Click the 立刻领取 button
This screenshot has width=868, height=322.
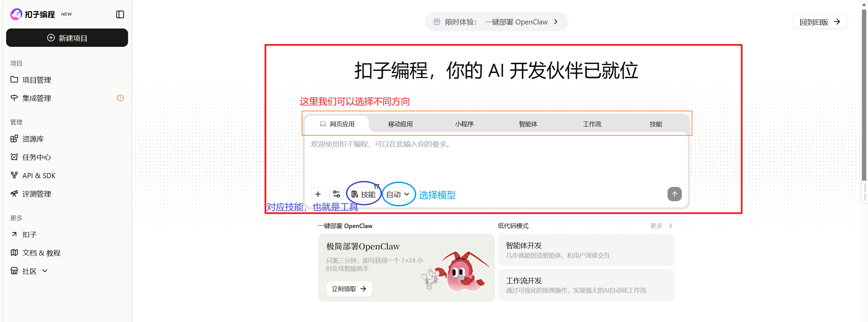tap(349, 289)
